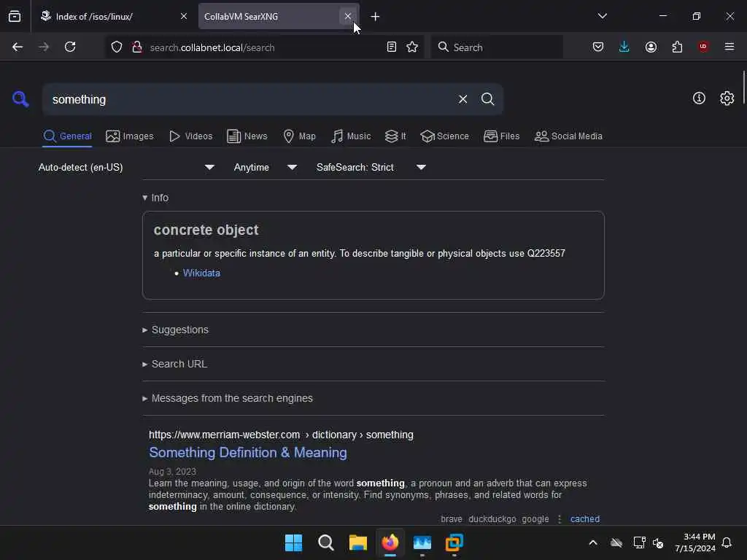
Task: Open the Wikidata link
Action: tap(201, 273)
